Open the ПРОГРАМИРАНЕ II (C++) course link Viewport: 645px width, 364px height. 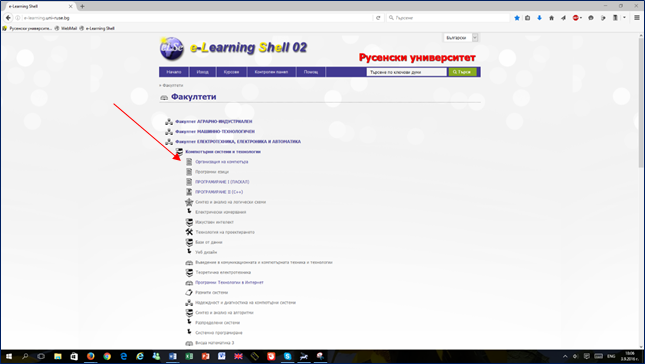tap(219, 192)
